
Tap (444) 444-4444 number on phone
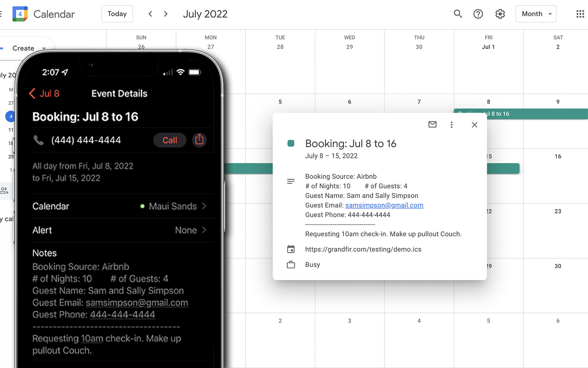click(86, 140)
